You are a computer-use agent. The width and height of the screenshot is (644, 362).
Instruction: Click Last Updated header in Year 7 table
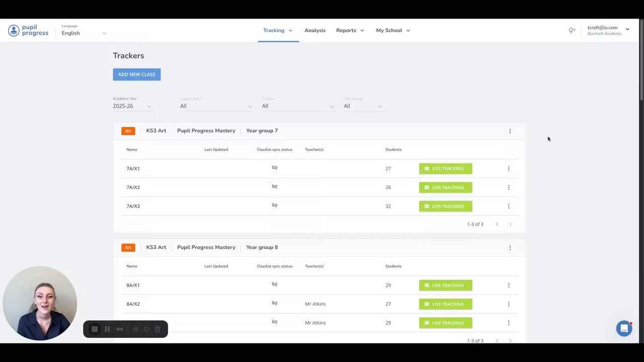pos(216,149)
